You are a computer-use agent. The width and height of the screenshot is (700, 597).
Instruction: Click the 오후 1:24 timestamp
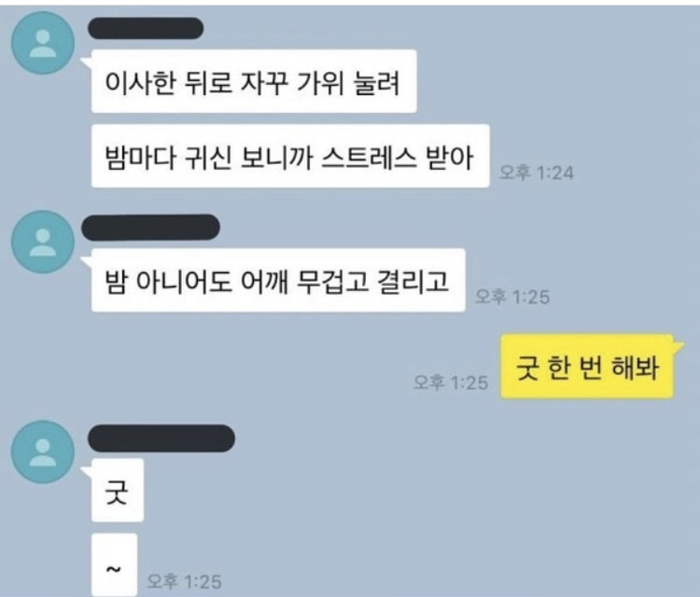coord(536,173)
